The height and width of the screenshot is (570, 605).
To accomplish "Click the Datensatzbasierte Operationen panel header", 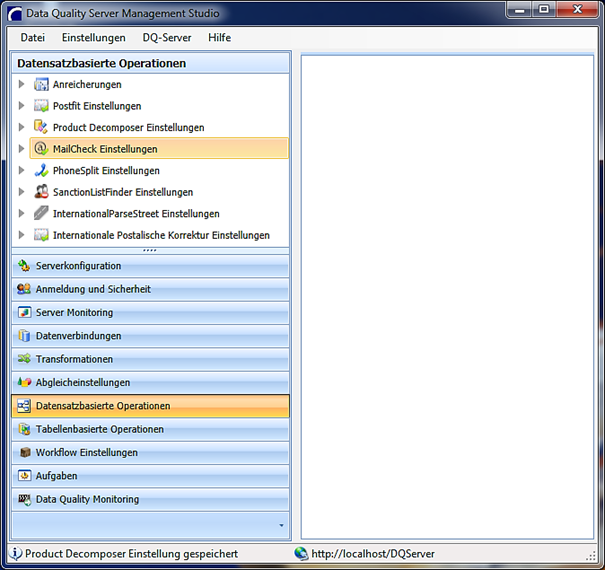I will pos(150,63).
